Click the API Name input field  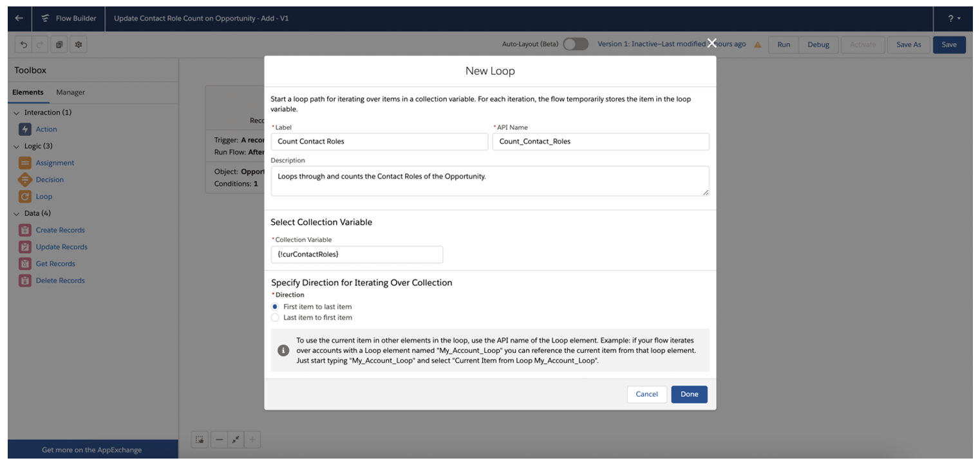click(601, 142)
